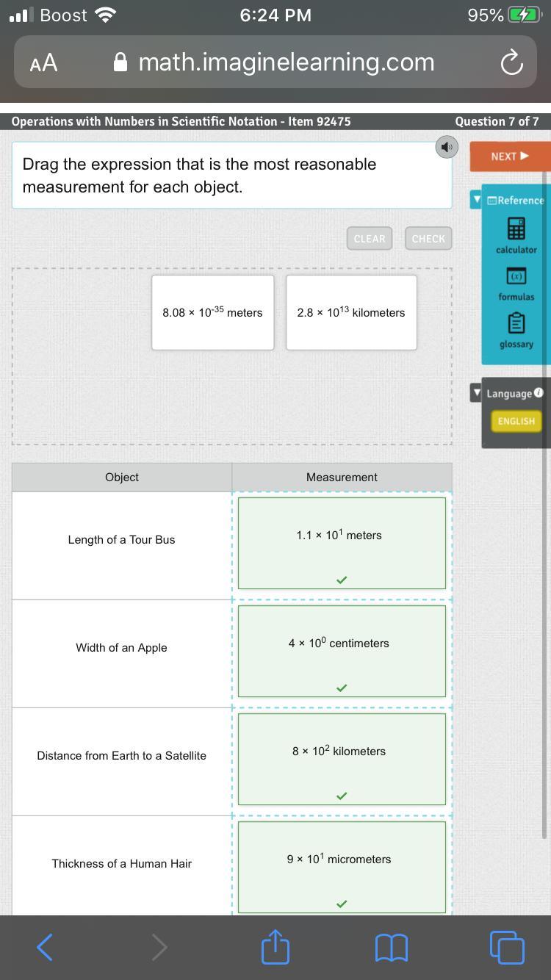Click the Measurement column header
This screenshot has height=980, width=551.
point(342,478)
